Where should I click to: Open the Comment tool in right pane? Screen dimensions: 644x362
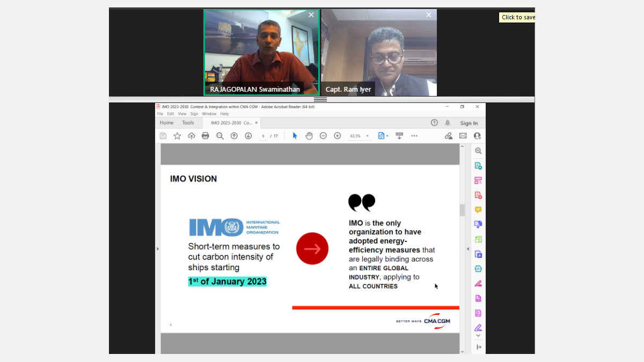[478, 210]
